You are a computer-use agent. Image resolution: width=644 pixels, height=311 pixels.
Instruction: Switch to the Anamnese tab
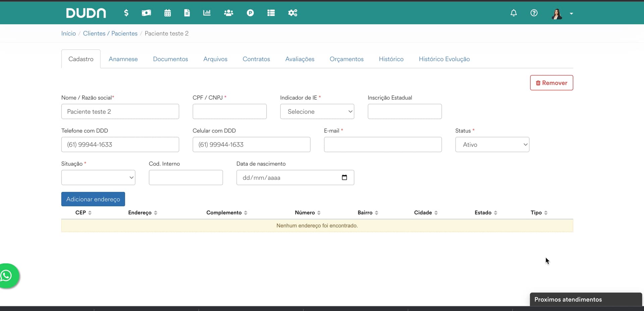point(123,59)
